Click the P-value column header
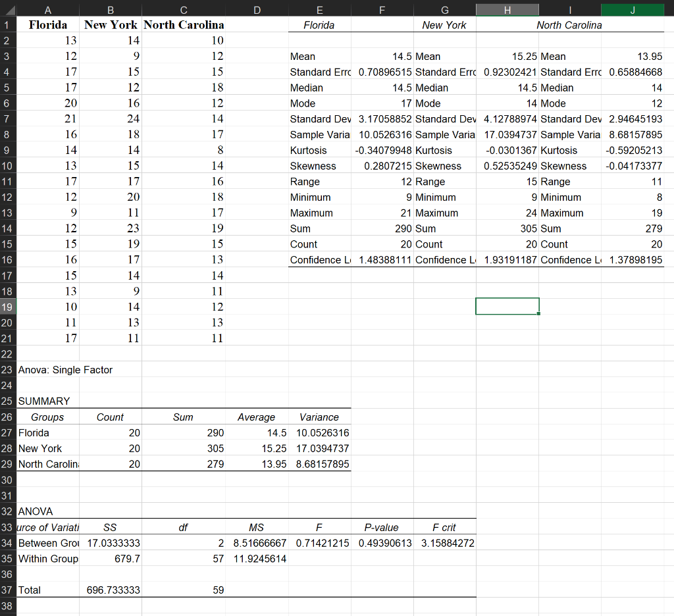 coord(381,527)
